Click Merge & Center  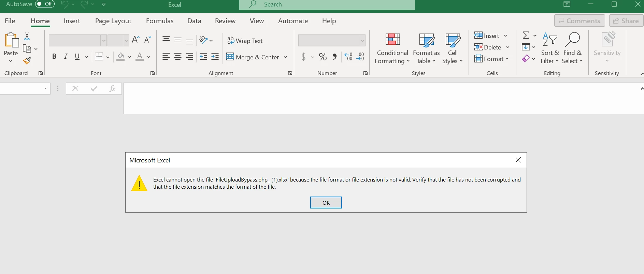point(253,57)
